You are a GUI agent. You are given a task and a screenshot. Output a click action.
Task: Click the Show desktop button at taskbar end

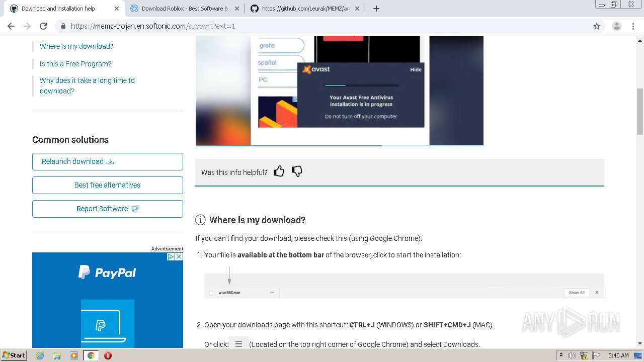638,355
